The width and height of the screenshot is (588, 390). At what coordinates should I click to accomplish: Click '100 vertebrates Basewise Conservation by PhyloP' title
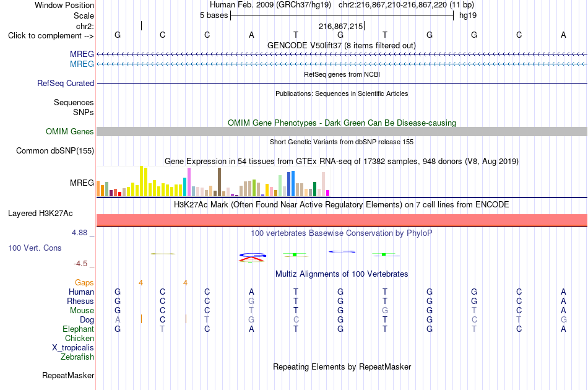point(342,233)
